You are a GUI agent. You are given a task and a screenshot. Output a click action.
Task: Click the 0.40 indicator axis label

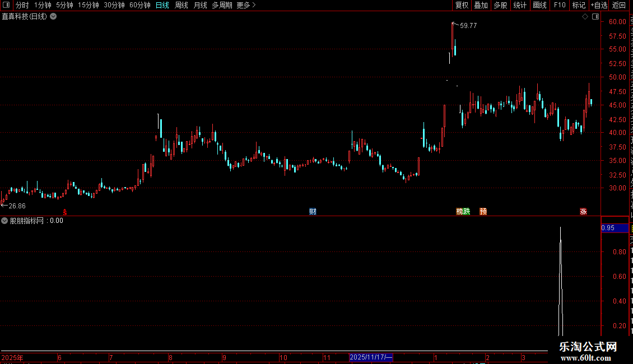619,301
